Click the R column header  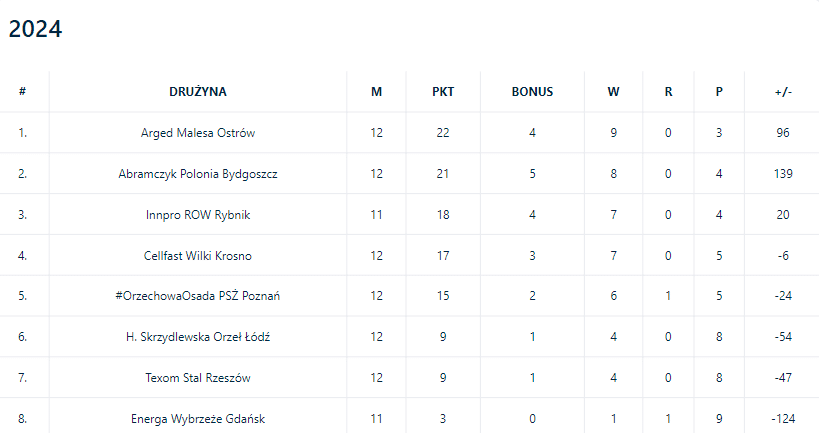point(668,92)
